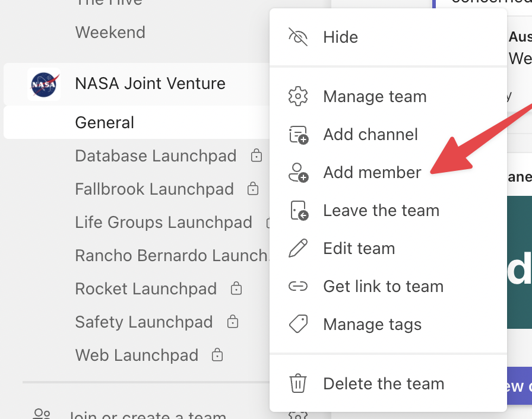Open the Rocket Launchpad channel
The height and width of the screenshot is (419, 532).
145,289
